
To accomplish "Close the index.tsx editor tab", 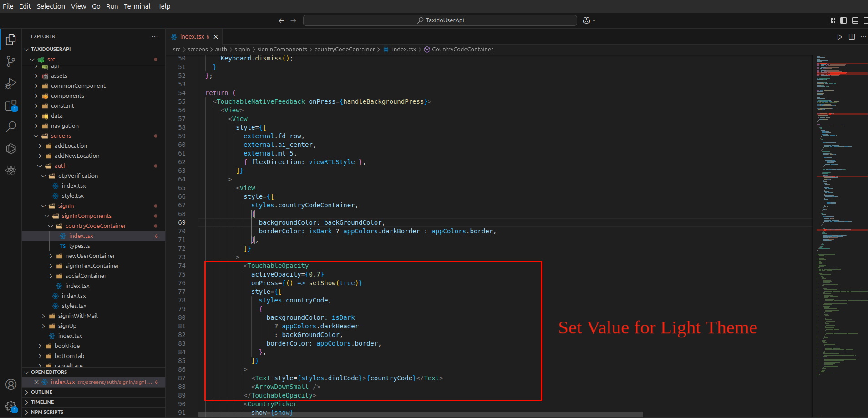I will pos(216,37).
